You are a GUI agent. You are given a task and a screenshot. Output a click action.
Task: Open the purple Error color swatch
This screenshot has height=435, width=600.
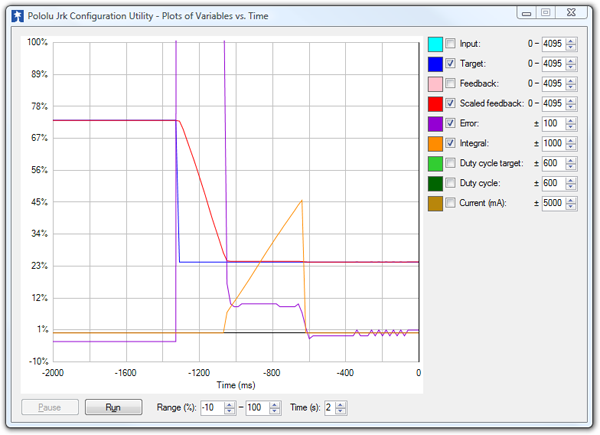tap(435, 124)
